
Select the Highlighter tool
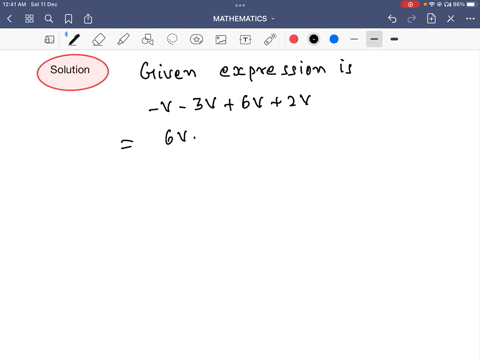123,40
